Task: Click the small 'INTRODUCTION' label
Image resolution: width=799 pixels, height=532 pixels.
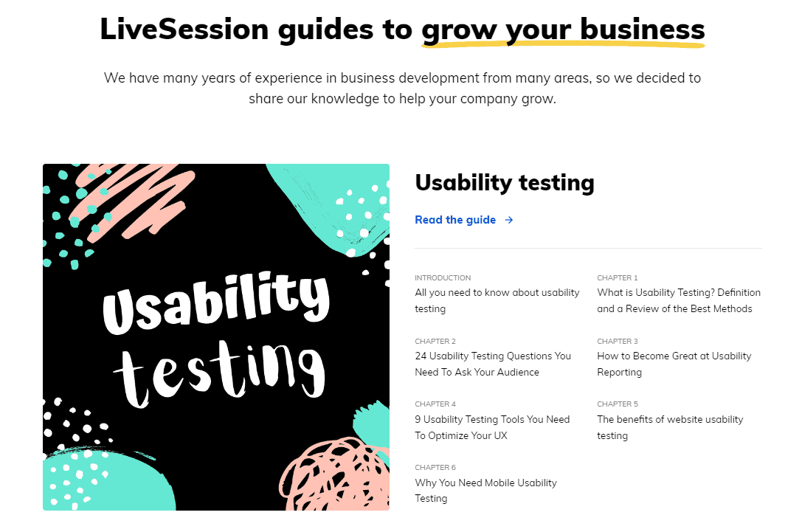Action: pos(443,278)
